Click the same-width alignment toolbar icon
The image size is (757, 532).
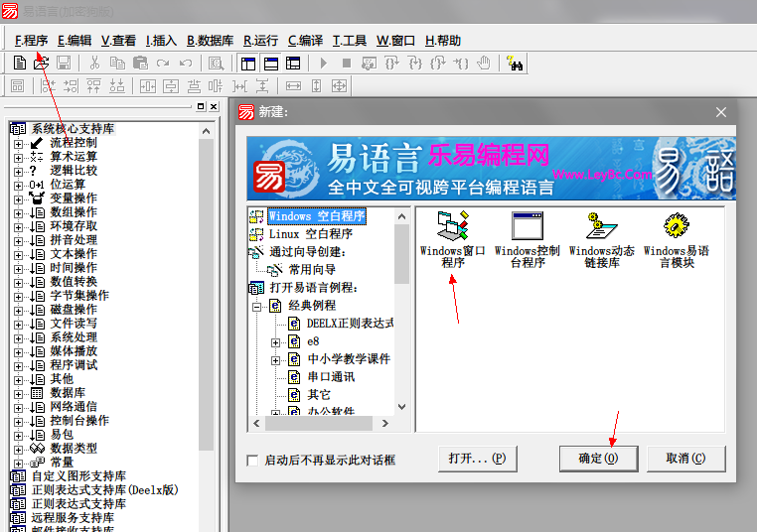click(293, 86)
